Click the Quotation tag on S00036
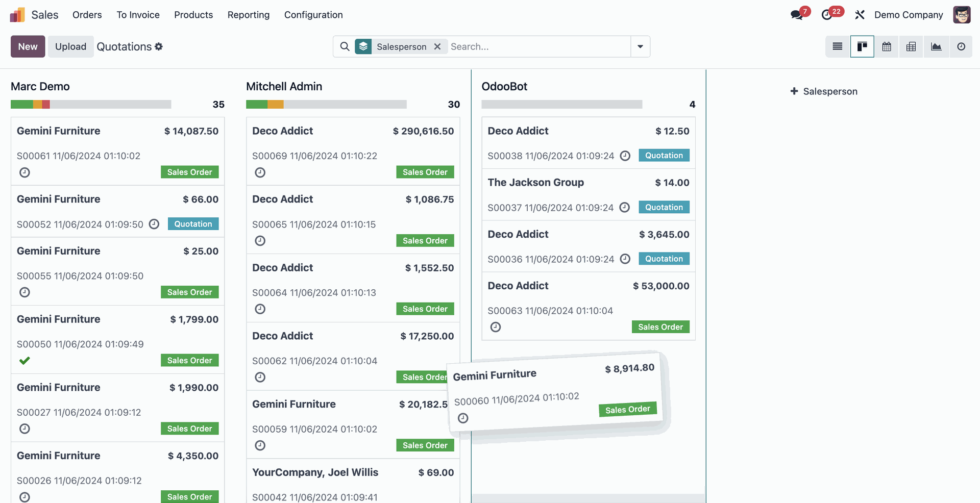The image size is (980, 503). [664, 259]
